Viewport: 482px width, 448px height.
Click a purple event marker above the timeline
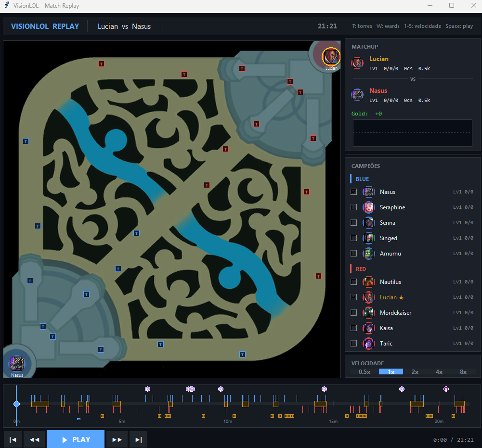[147, 389]
